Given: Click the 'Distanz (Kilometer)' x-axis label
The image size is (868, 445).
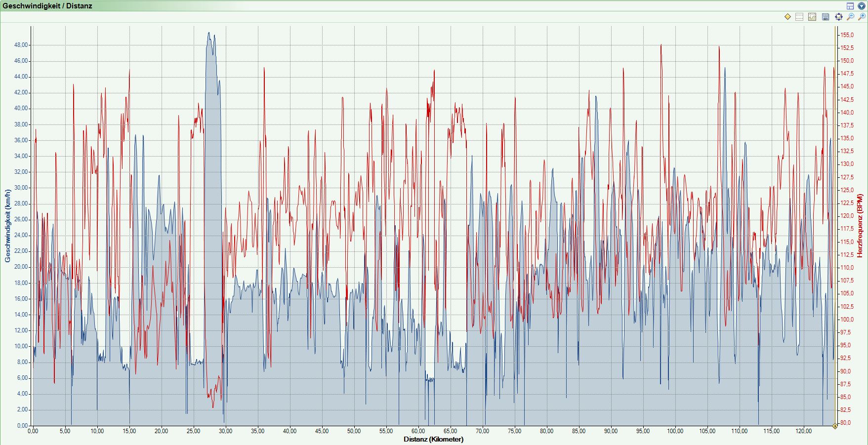Looking at the screenshot, I should pyautogui.click(x=433, y=439).
